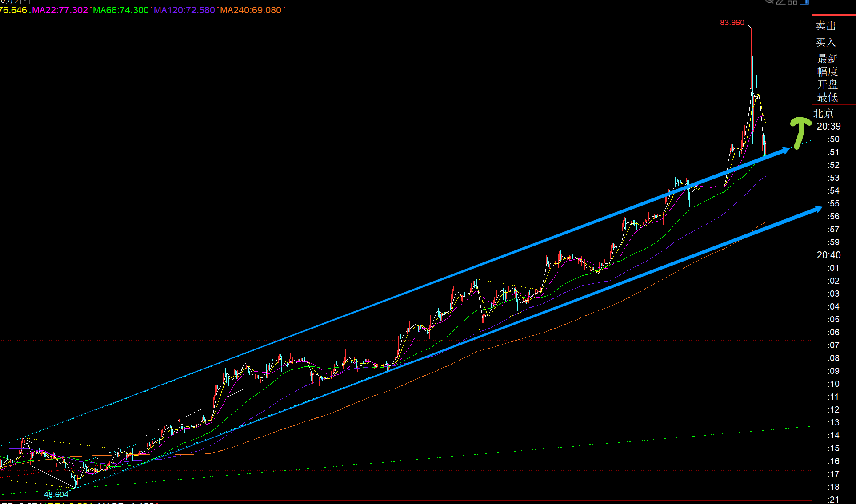Image resolution: width=856 pixels, height=504 pixels.
Task: Select the pencil drawing tool icon
Action: (x=781, y=2)
